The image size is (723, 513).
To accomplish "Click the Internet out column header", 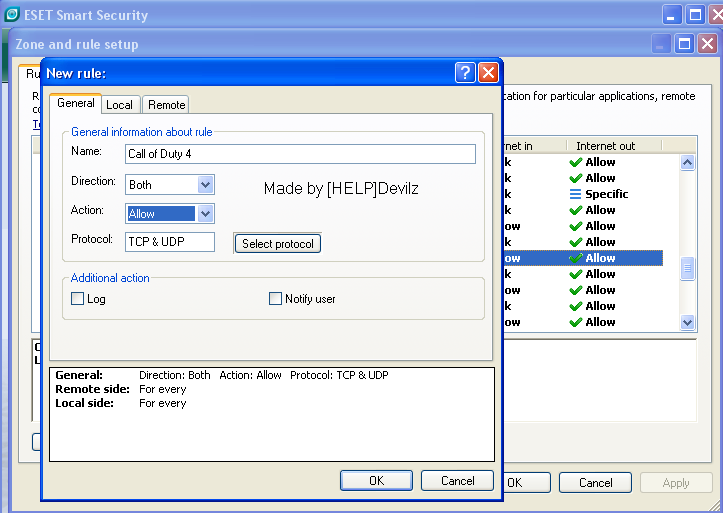I will [x=614, y=146].
